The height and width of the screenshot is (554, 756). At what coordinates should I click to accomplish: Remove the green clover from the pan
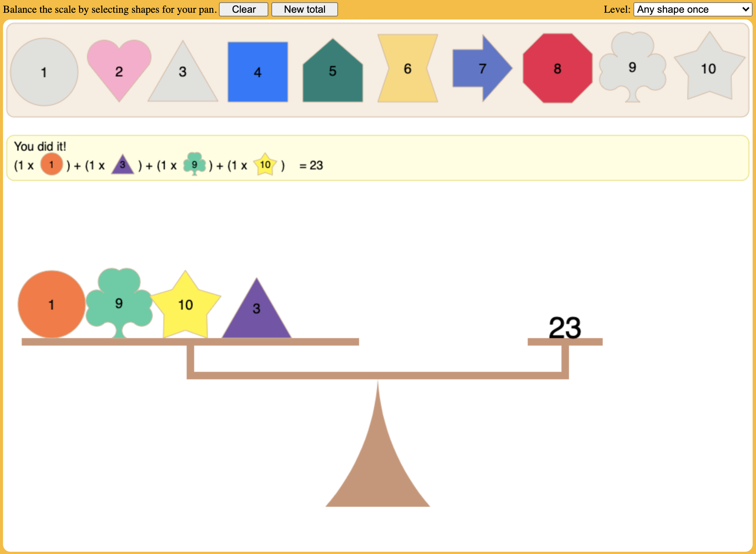[119, 304]
